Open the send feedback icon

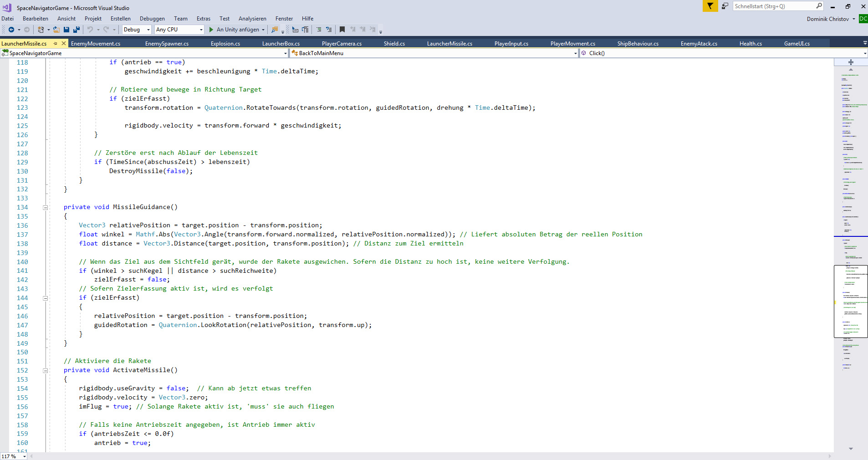point(725,6)
